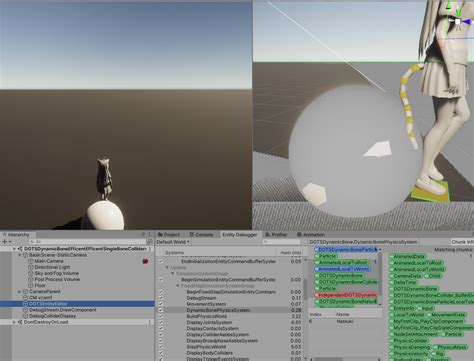Click the DeltaTime component tag
The width and height of the screenshot is (474, 361).
(x=403, y=282)
